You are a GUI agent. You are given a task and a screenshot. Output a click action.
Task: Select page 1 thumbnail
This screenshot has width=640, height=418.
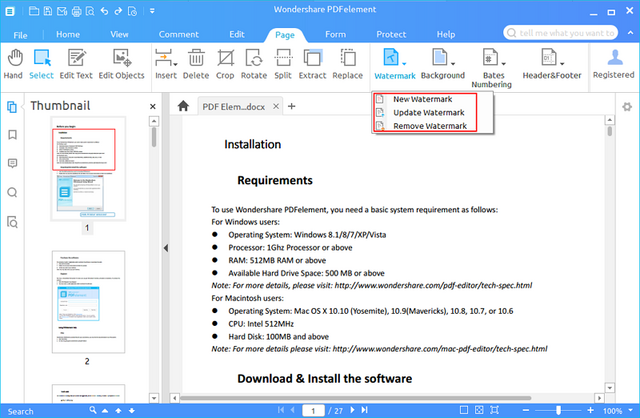click(88, 169)
